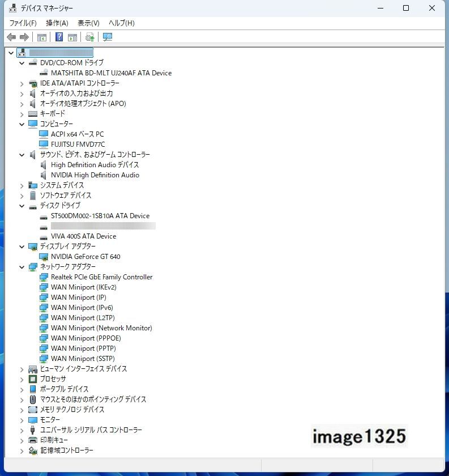Click the Back arrow toolbar icon
The image size is (449, 476).
point(11,37)
